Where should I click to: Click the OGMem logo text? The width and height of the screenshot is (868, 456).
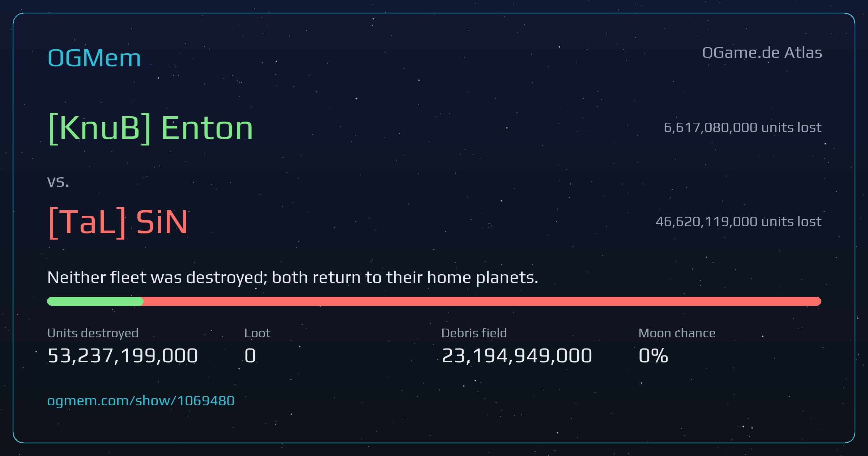pos(94,58)
